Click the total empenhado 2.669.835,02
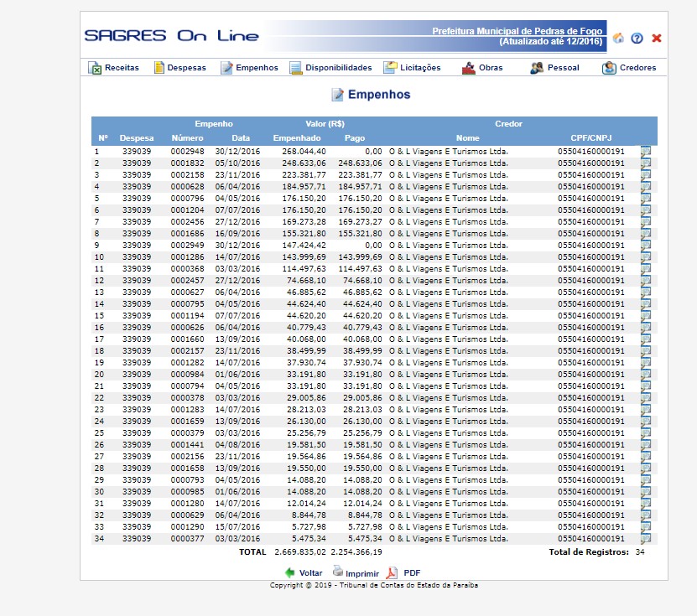Screen dimensions: 697x616 tap(300, 552)
